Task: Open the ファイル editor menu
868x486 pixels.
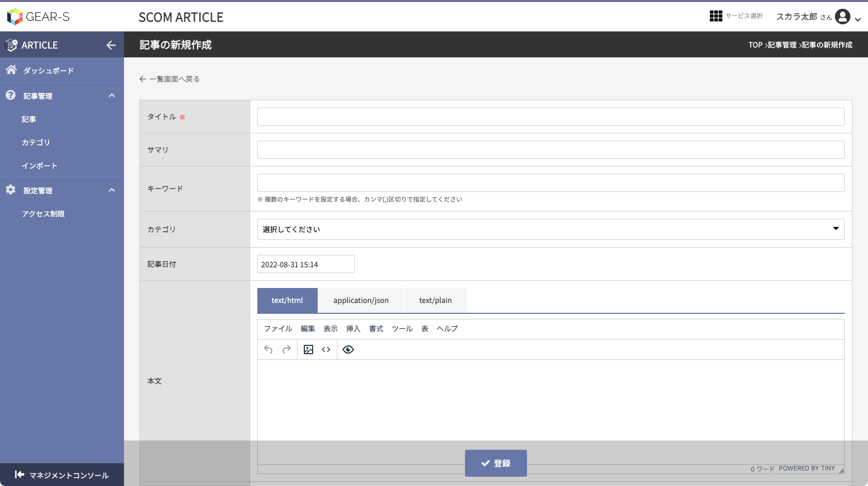Action: tap(278, 329)
